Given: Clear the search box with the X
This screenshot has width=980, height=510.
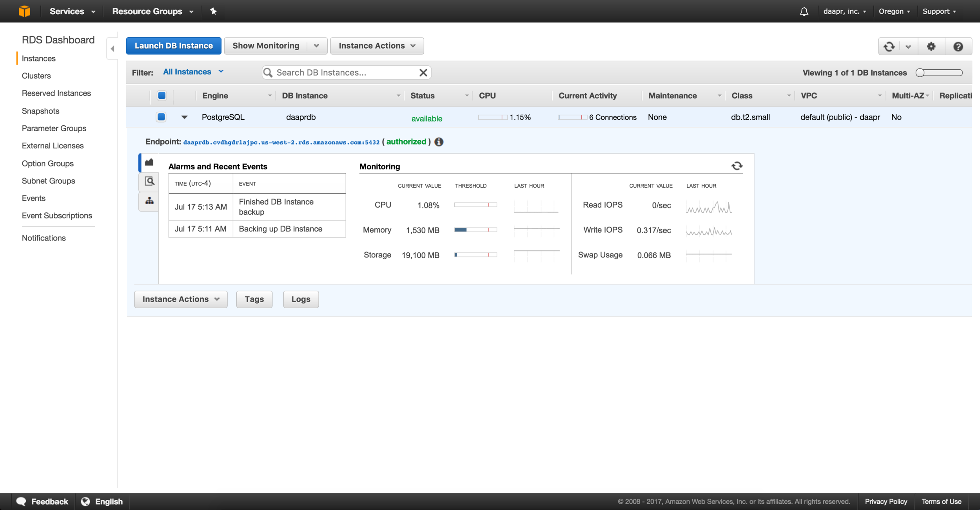Looking at the screenshot, I should click(x=423, y=72).
